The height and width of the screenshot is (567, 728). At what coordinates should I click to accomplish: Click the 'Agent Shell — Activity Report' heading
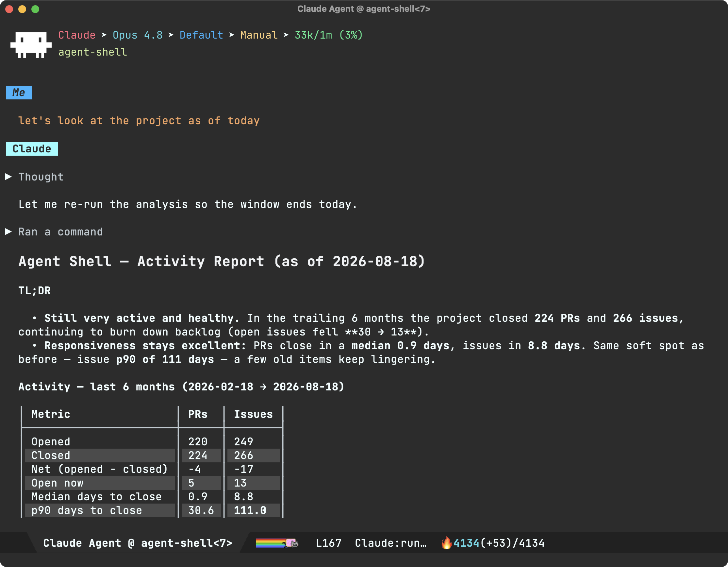tap(222, 261)
